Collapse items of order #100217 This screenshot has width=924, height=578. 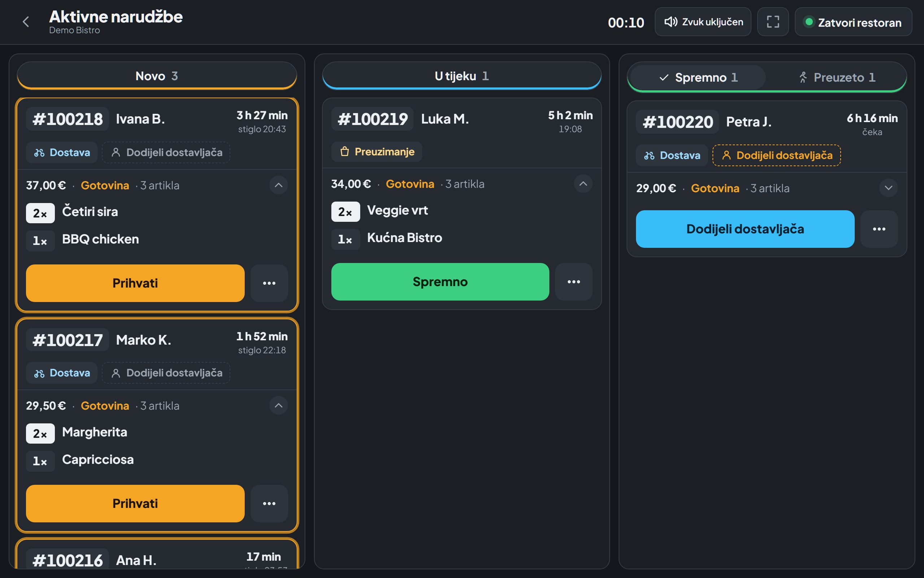coord(279,405)
